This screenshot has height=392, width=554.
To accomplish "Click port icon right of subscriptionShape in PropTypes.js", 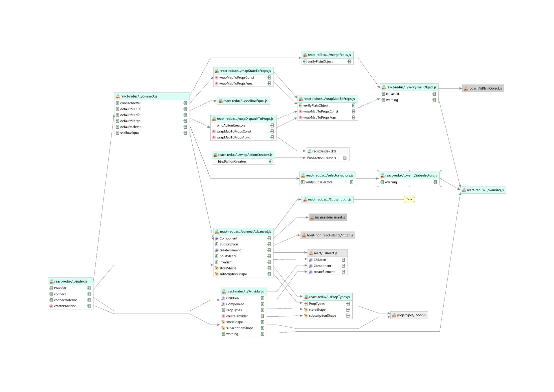I will point(348,316).
